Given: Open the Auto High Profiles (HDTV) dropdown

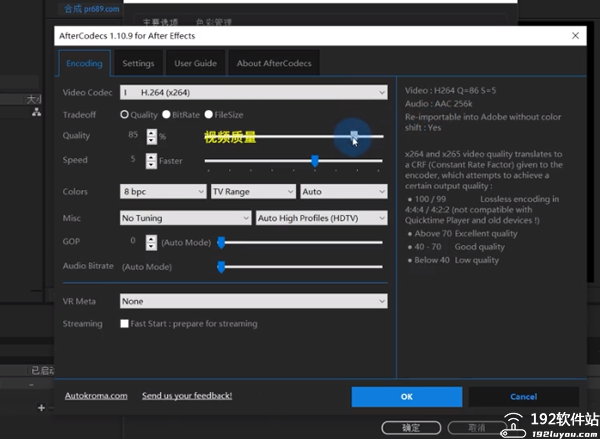Looking at the screenshot, I should (x=321, y=218).
